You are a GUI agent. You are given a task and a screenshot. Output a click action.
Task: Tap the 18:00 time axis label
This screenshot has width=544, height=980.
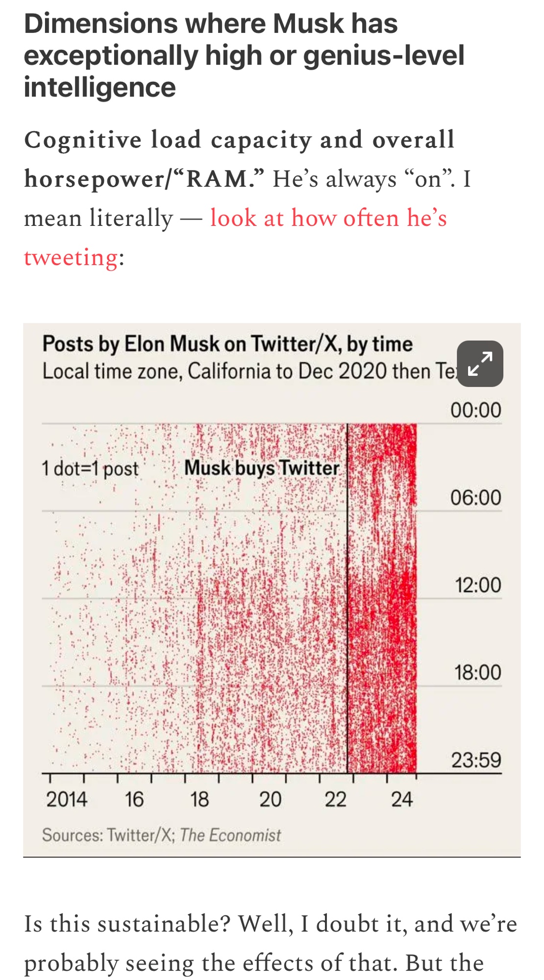point(477,673)
